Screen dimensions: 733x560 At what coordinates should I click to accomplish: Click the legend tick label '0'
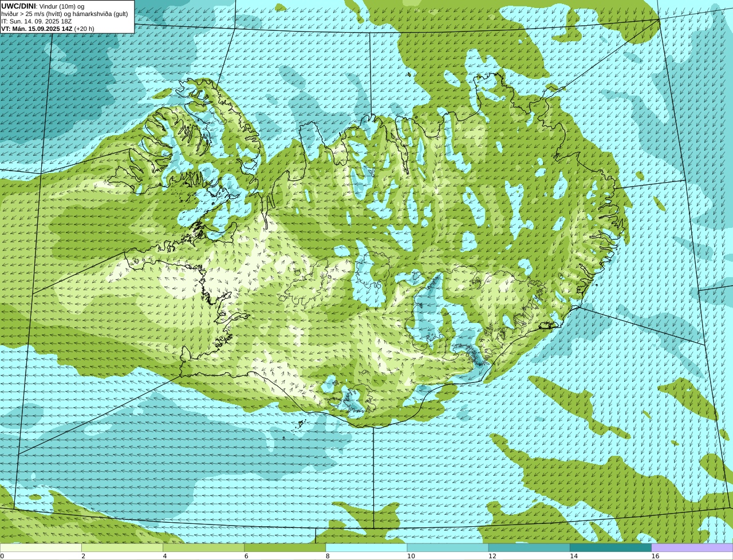(x=2, y=556)
